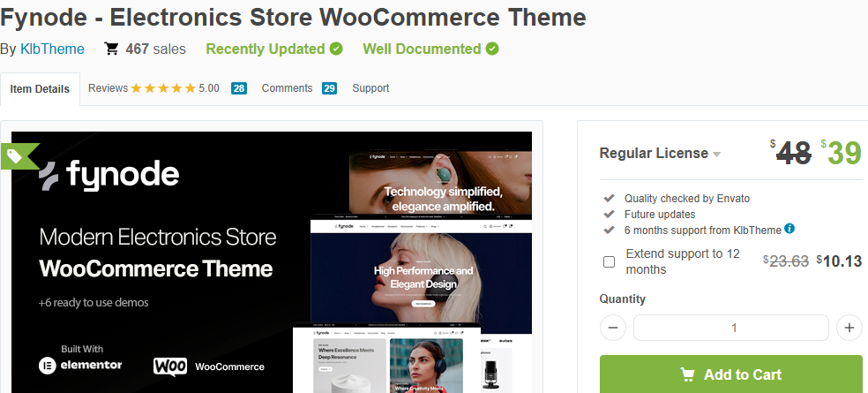868x393 pixels.
Task: Increase quantity with the plus button
Action: point(849,328)
